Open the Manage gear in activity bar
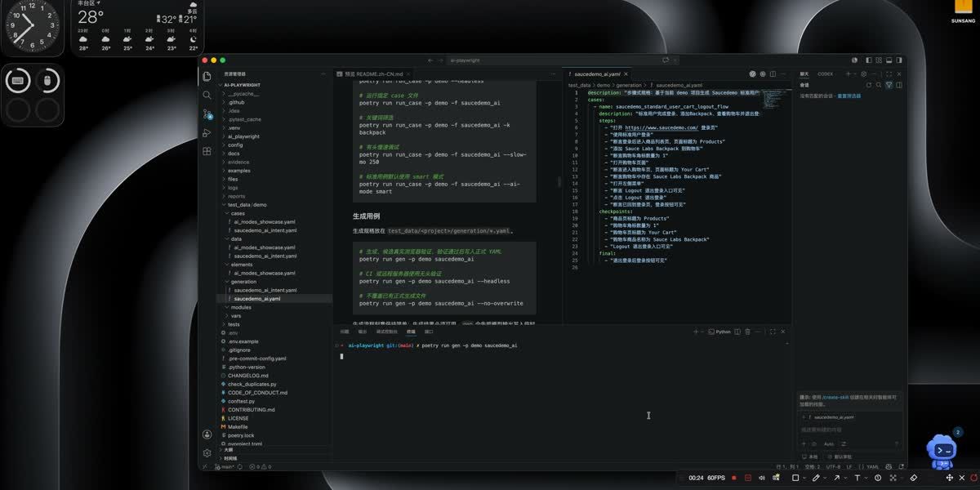 click(x=207, y=452)
